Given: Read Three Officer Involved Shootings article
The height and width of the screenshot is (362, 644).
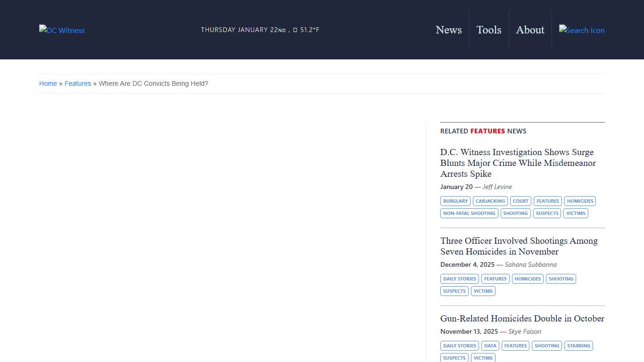Looking at the screenshot, I should [x=519, y=246].
